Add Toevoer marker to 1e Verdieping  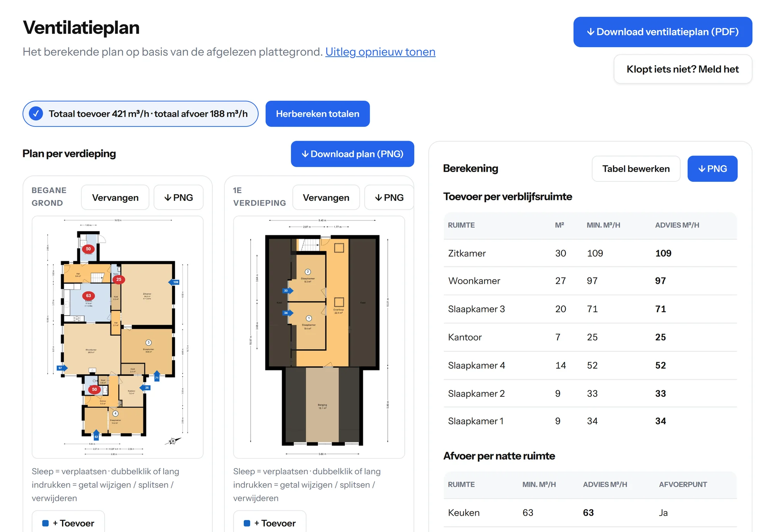[x=270, y=523]
